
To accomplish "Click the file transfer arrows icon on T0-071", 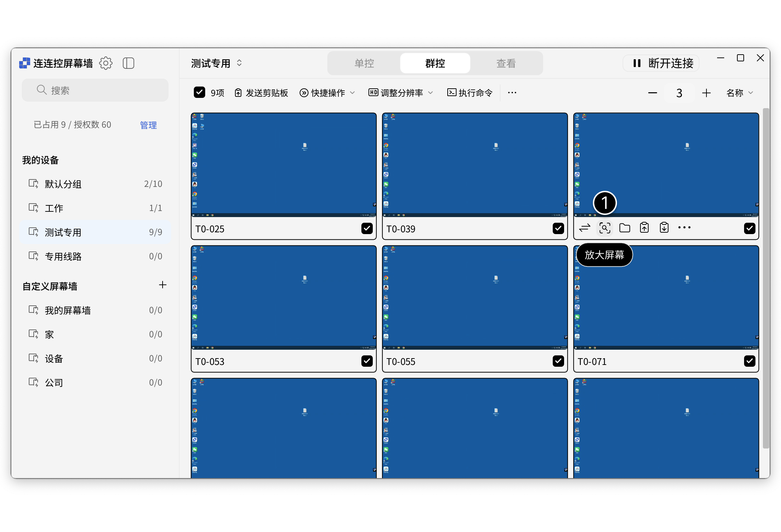I will (584, 227).
